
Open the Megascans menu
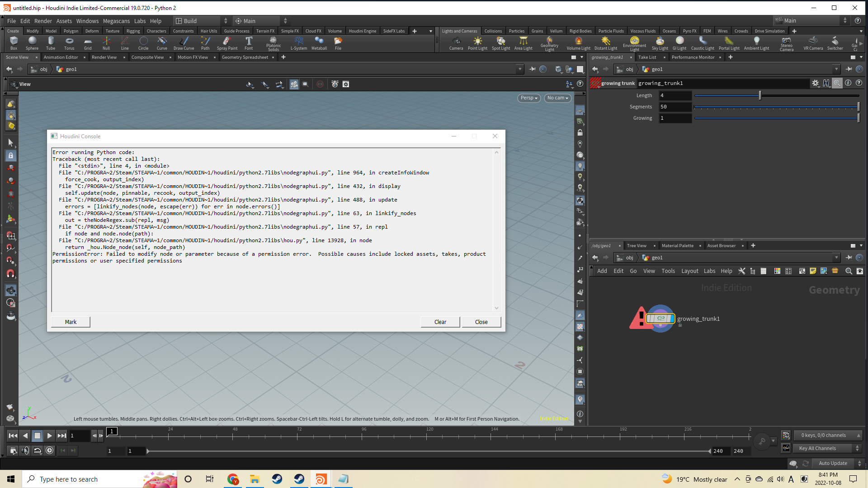[116, 21]
